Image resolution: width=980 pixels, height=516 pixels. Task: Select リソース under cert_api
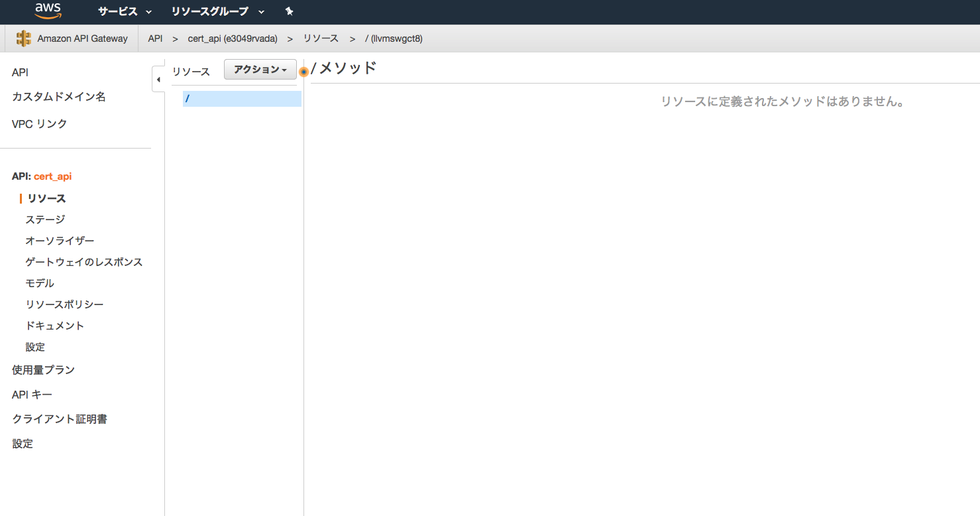tap(46, 198)
